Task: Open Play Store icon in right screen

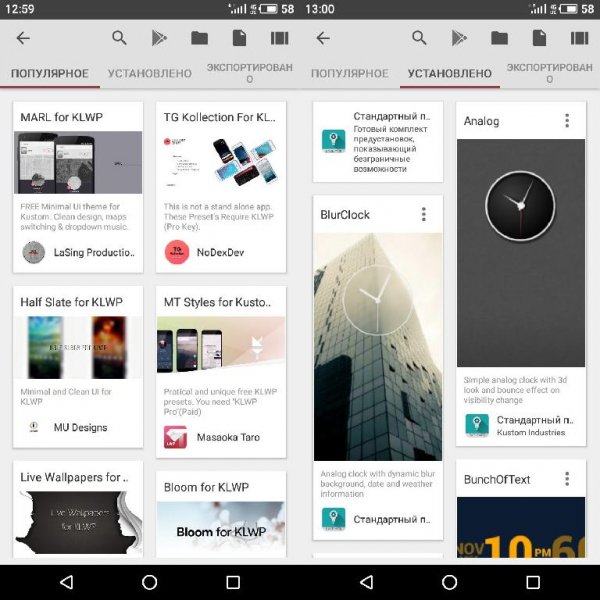Action: pyautogui.click(x=459, y=38)
